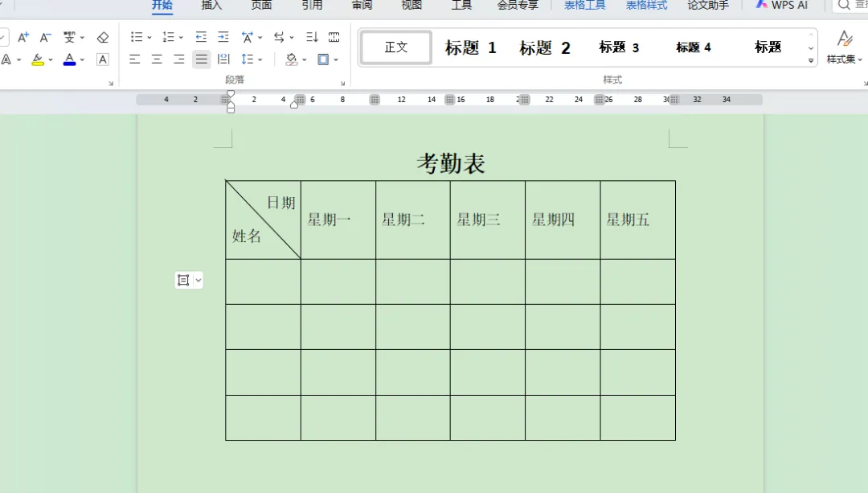Click the text direction swap icon
Viewport: 868px width, 493px height.
coord(279,37)
